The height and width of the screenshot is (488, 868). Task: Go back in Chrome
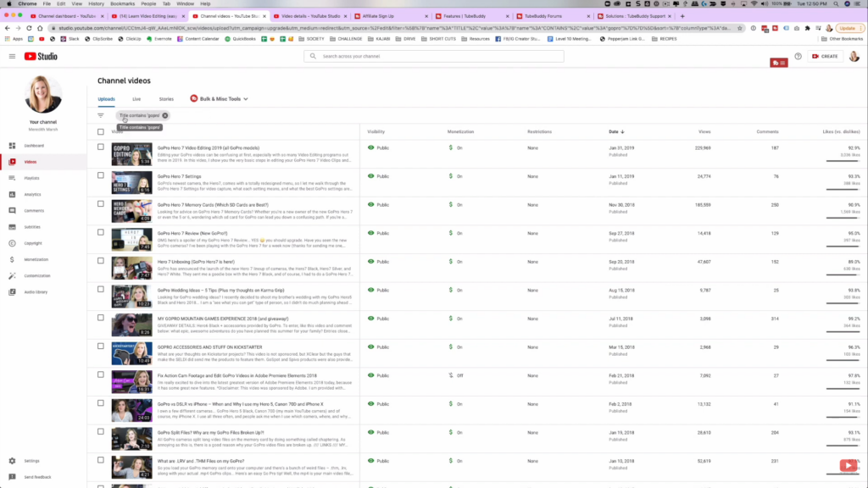coord(7,28)
